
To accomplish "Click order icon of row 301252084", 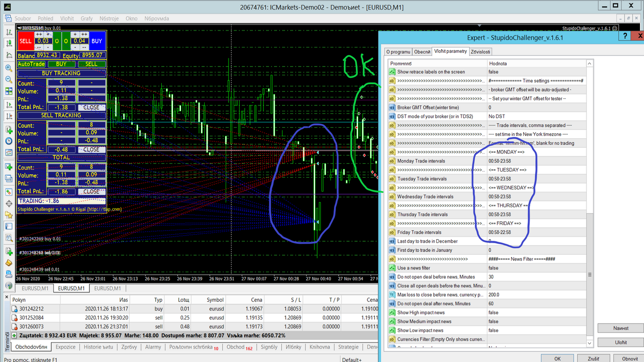I will coord(14,318).
